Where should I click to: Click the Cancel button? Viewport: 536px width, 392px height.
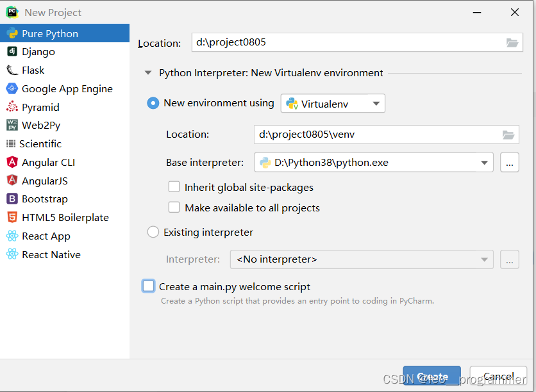click(498, 376)
